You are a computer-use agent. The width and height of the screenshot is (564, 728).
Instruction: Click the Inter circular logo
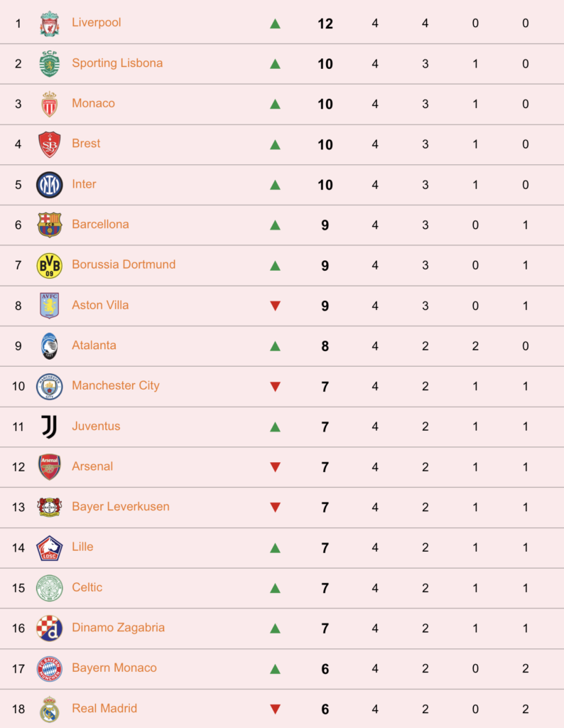click(49, 185)
